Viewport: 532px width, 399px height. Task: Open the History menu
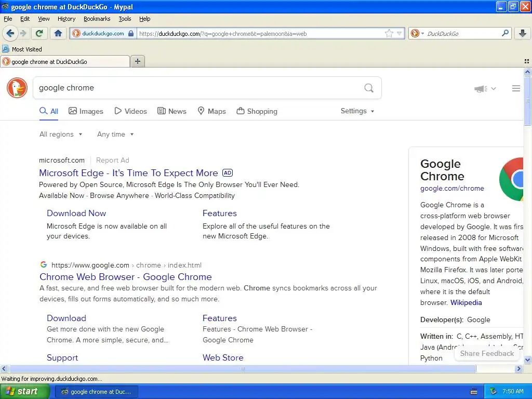coord(66,19)
